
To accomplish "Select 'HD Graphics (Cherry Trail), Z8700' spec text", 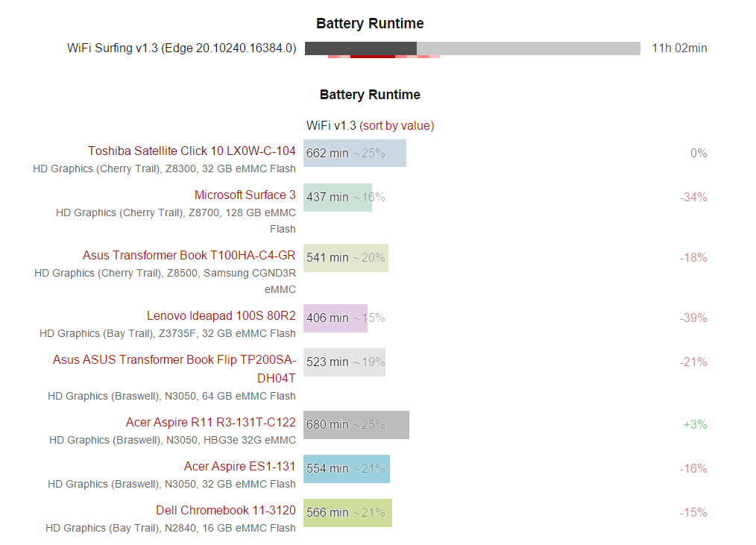I will click(x=138, y=212).
